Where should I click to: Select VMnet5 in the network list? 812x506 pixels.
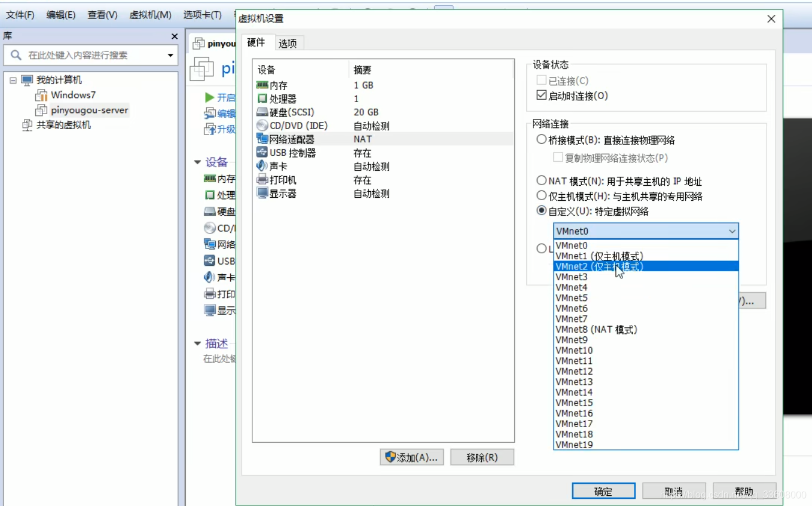[646, 298]
